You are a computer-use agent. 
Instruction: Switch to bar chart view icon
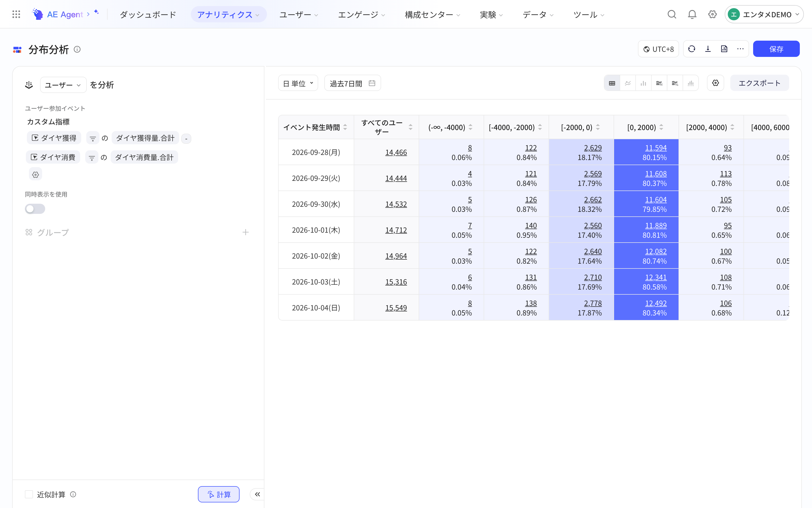(643, 83)
